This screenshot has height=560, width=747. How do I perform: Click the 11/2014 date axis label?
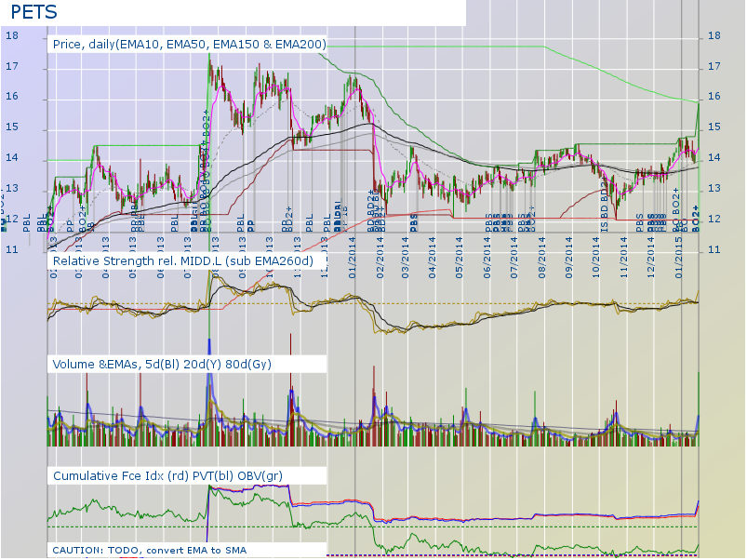(x=623, y=258)
